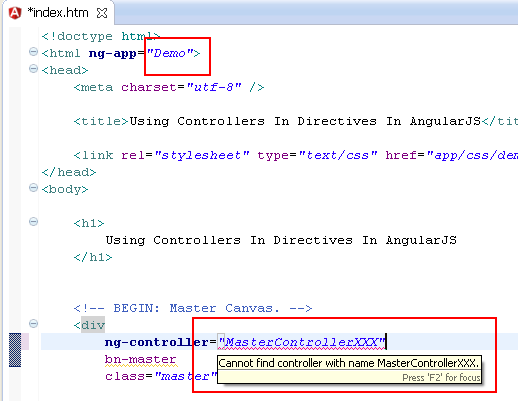Click the "text/css" type value
This screenshot has height=401, width=518.
tap(338, 155)
